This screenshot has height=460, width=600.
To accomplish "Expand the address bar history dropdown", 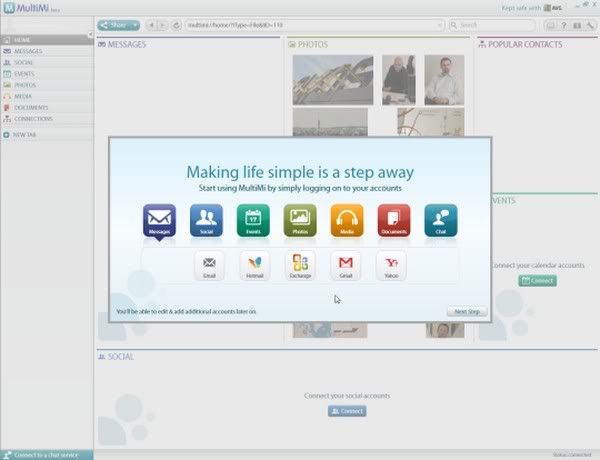I will click(x=439, y=25).
